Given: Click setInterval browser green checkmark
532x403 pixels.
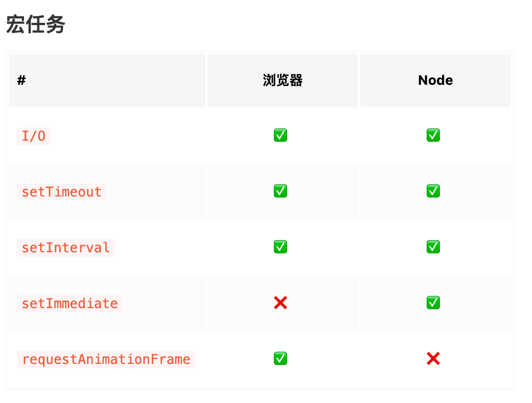Looking at the screenshot, I should tap(280, 247).
